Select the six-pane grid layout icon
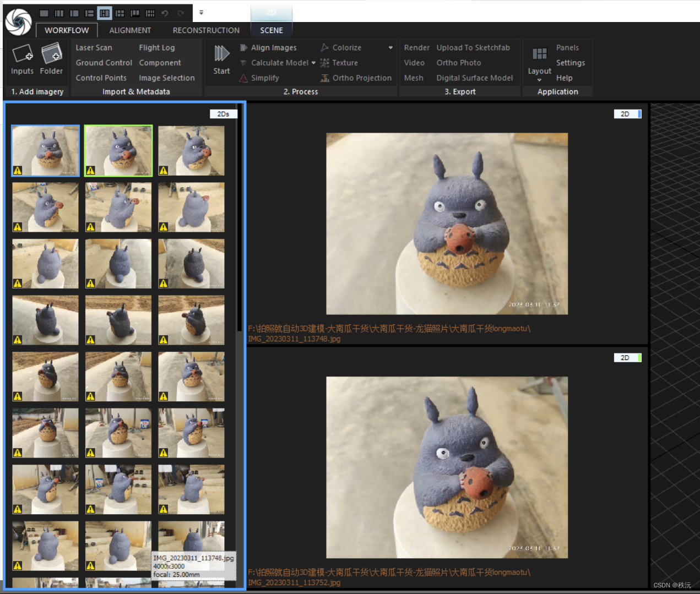Viewport: 700px width, 594px height. coord(120,13)
